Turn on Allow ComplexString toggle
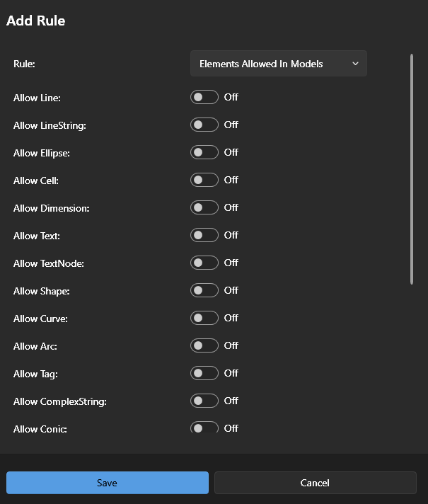The image size is (428, 504). (204, 401)
